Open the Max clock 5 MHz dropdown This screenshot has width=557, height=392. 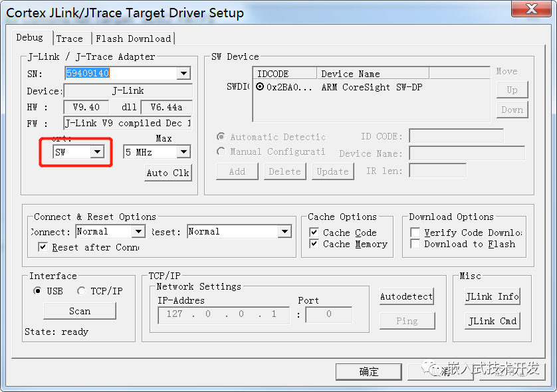(x=183, y=152)
